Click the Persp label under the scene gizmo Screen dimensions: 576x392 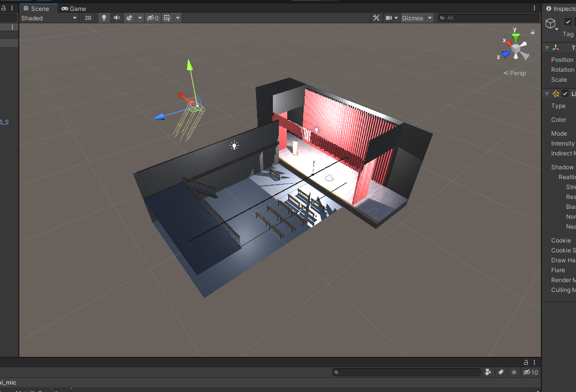click(517, 73)
